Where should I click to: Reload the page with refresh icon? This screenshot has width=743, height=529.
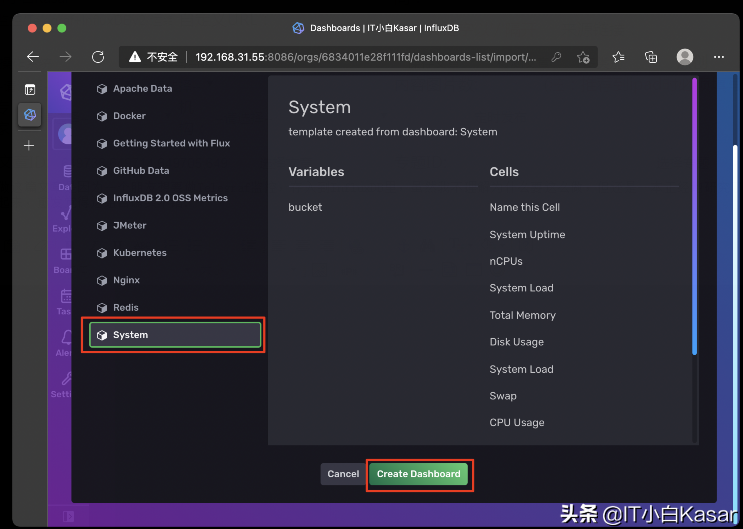98,57
